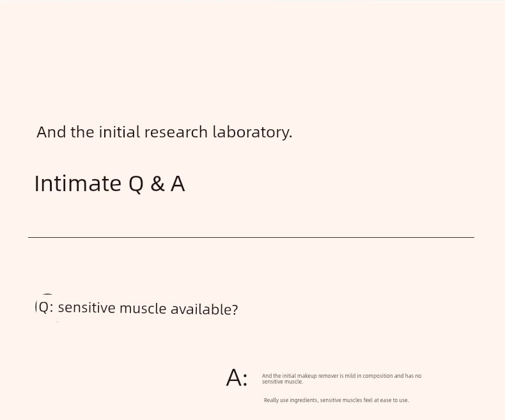Click the 'And the initial research laboratory.' heading
The height and width of the screenshot is (420, 505).
coord(164,132)
